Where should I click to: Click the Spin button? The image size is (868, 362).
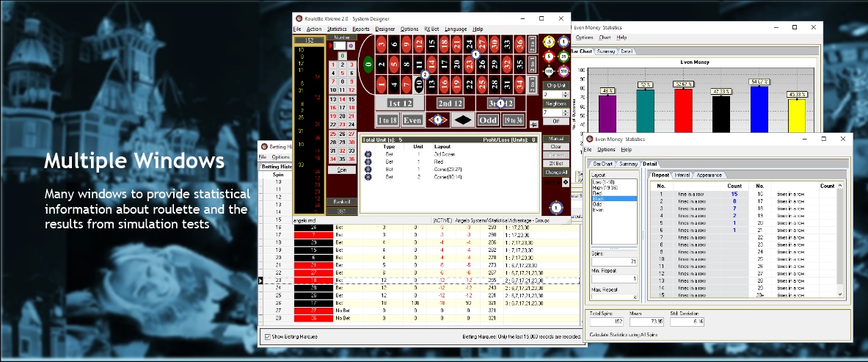(342, 170)
